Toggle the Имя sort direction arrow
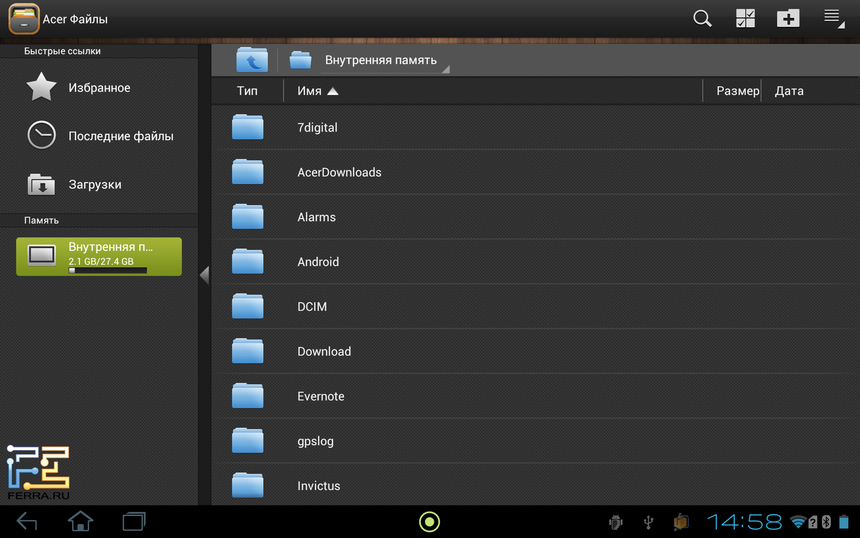860x538 pixels. [332, 91]
